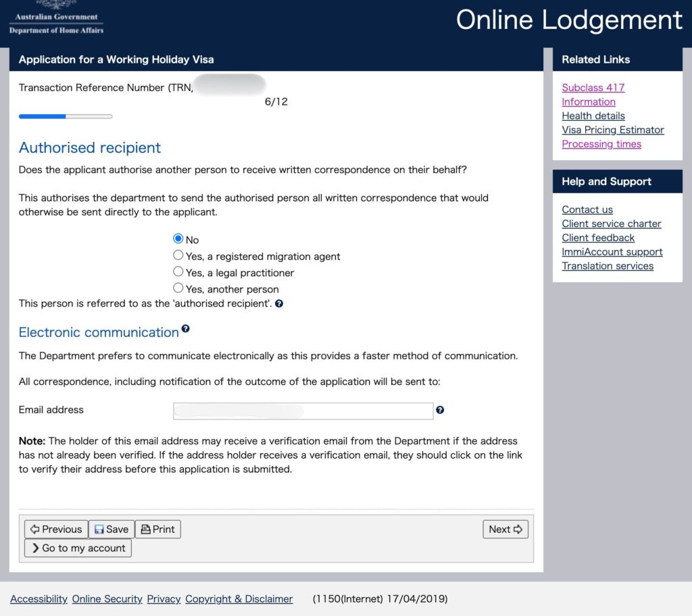Choose 'Yes, a registered migration agent'
Viewport: 692px width, 616px height.
(x=178, y=255)
